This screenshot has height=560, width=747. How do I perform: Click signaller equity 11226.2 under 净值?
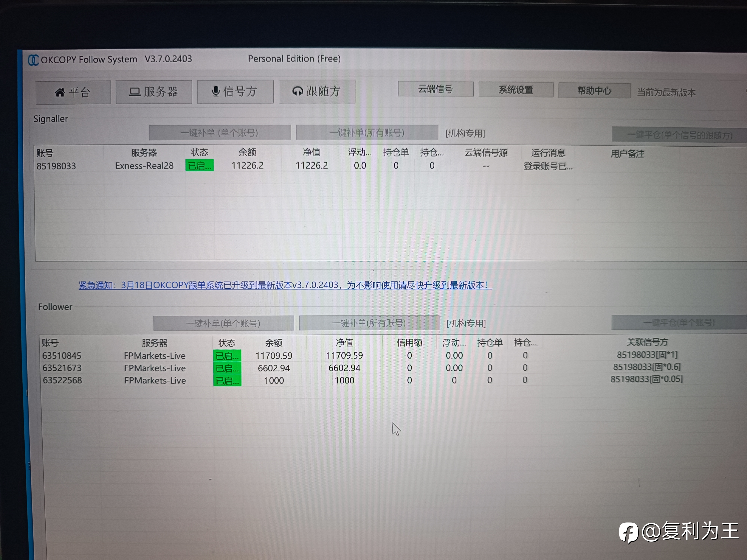tap(311, 165)
